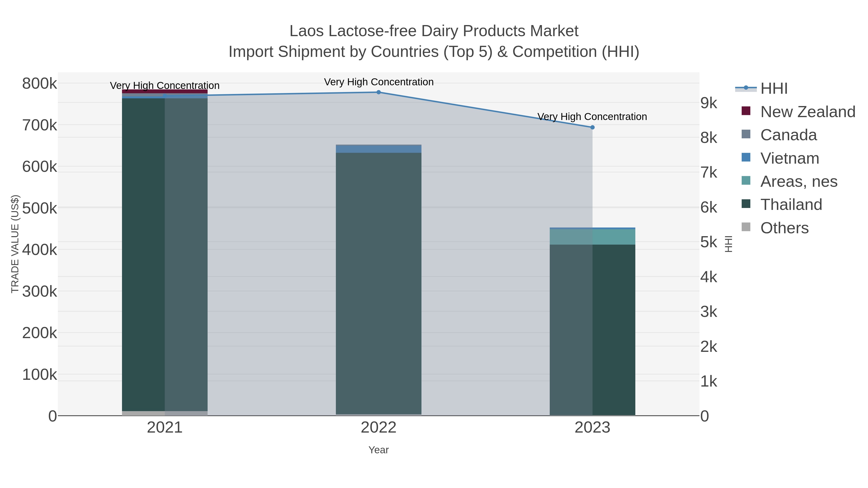Click the 500k trade value axis tick

pyautogui.click(x=40, y=208)
